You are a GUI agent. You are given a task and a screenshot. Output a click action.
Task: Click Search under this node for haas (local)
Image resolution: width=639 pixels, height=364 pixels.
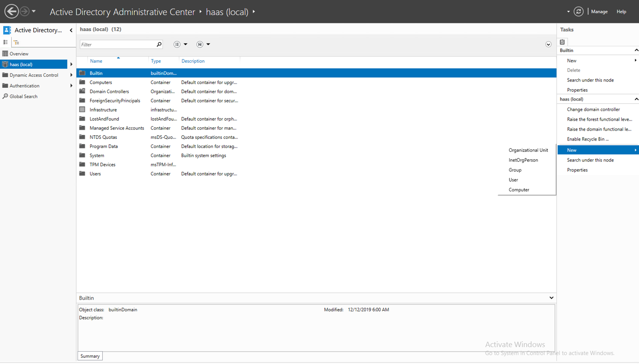(590, 160)
